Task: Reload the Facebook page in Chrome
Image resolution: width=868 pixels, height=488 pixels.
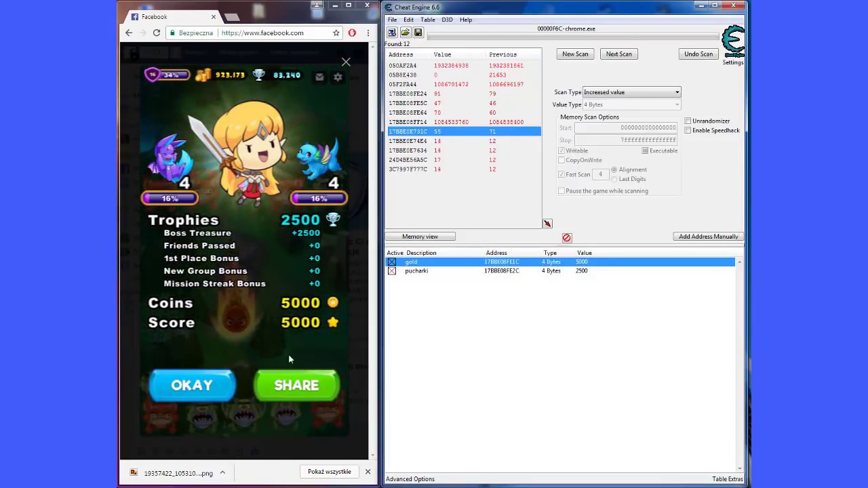Action: (x=156, y=33)
